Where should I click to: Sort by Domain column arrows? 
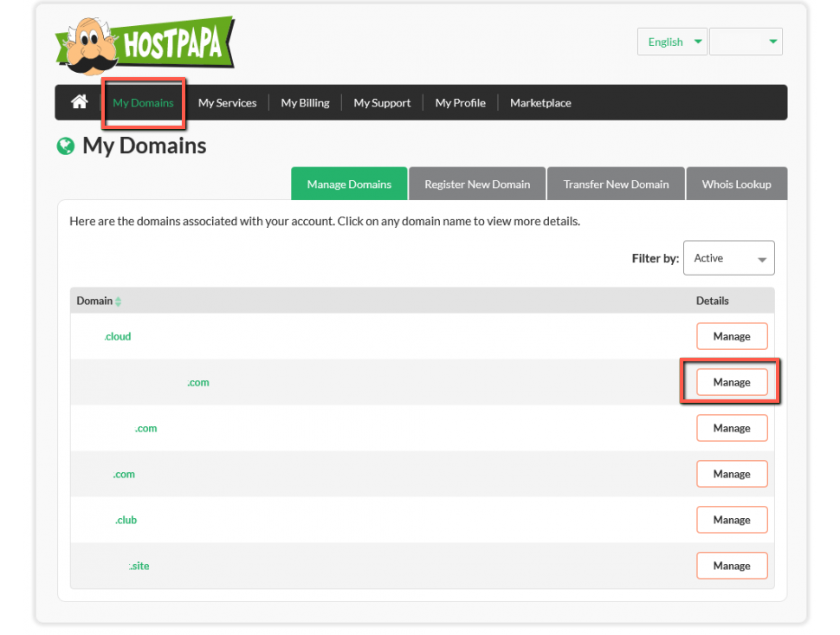pos(119,301)
